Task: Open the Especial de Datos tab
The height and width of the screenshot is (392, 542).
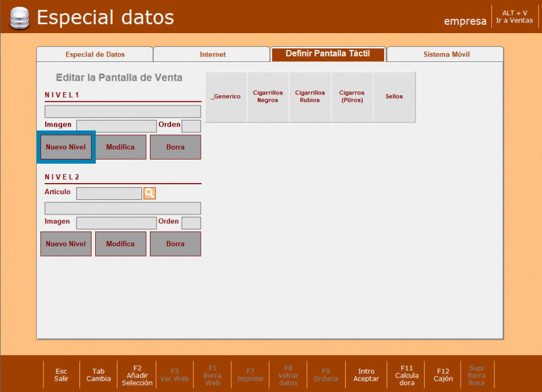Action: [x=95, y=54]
